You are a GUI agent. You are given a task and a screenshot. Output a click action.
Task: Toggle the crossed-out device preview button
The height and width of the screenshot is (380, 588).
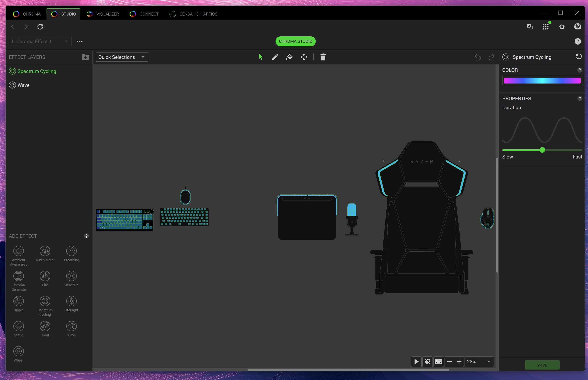point(427,362)
